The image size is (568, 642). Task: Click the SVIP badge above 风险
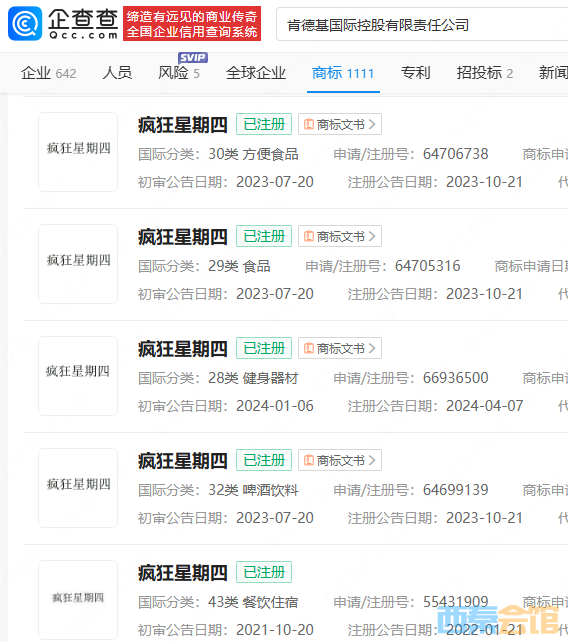(193, 58)
